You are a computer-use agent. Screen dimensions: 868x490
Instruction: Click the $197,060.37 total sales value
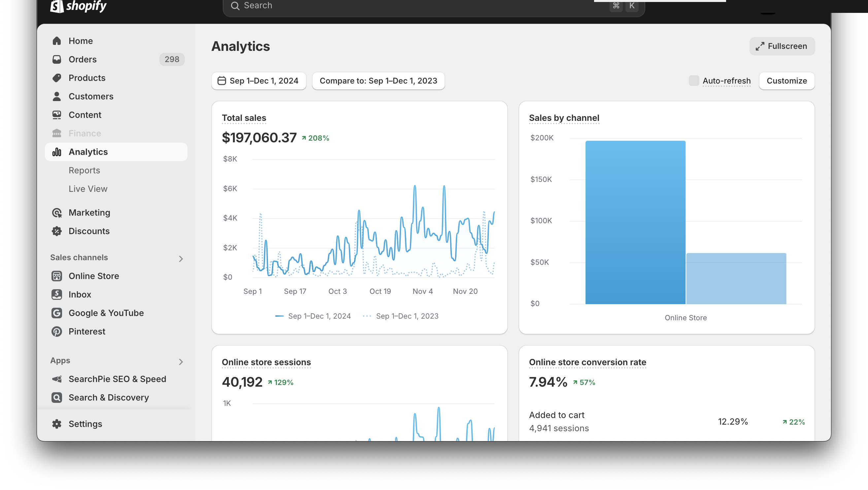click(x=259, y=138)
